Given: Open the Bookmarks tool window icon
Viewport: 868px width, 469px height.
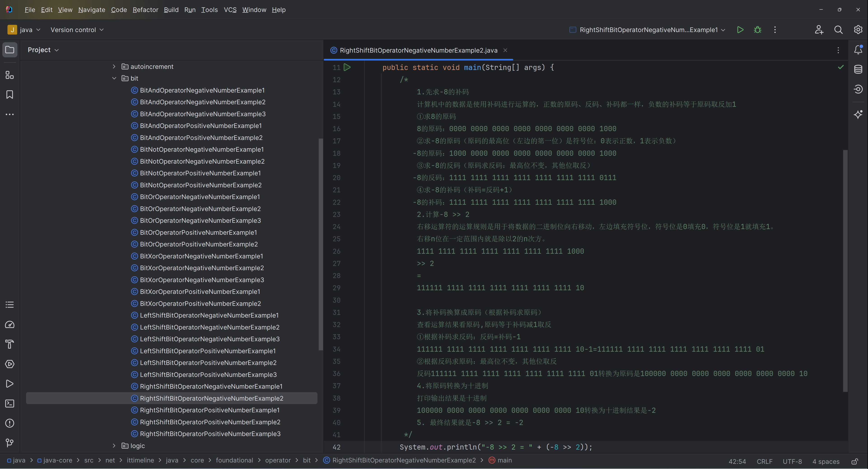Looking at the screenshot, I should click(10, 95).
